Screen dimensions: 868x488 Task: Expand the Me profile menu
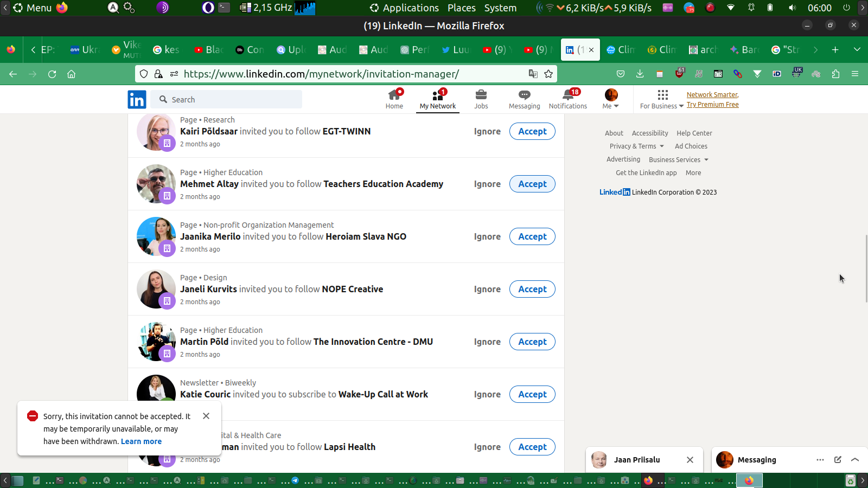point(611,99)
